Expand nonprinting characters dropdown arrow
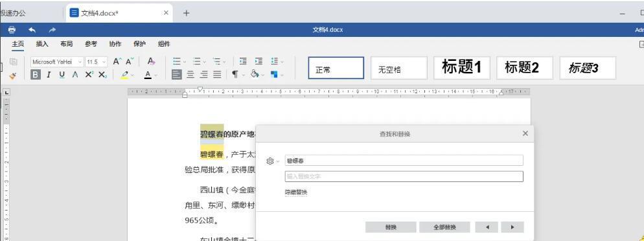 [x=244, y=75]
